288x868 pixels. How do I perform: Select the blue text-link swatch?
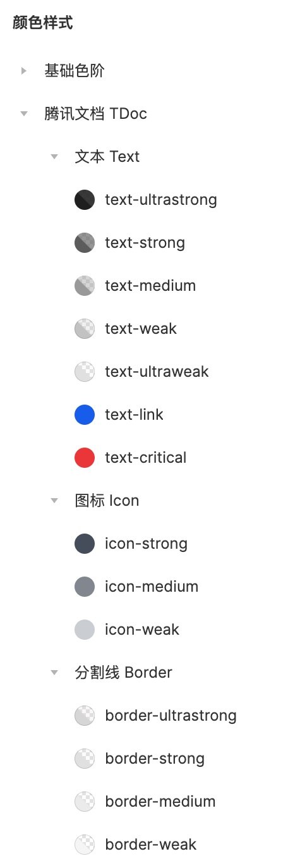(85, 415)
